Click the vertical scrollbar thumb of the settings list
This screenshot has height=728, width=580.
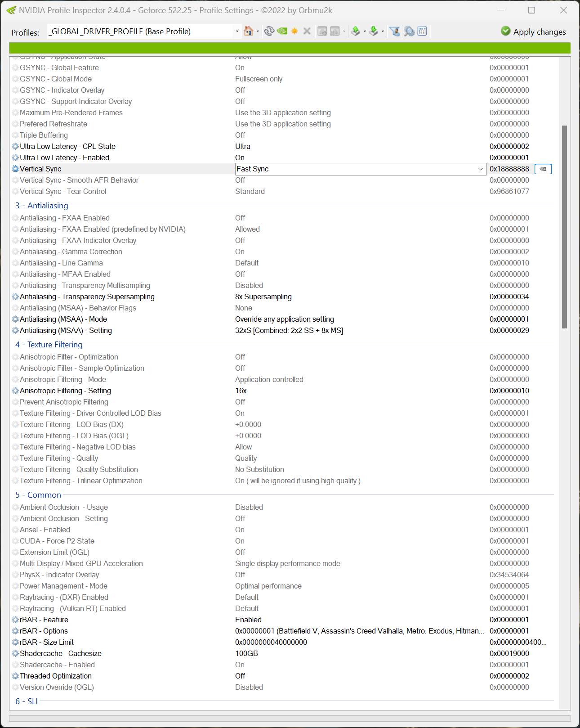click(x=564, y=227)
